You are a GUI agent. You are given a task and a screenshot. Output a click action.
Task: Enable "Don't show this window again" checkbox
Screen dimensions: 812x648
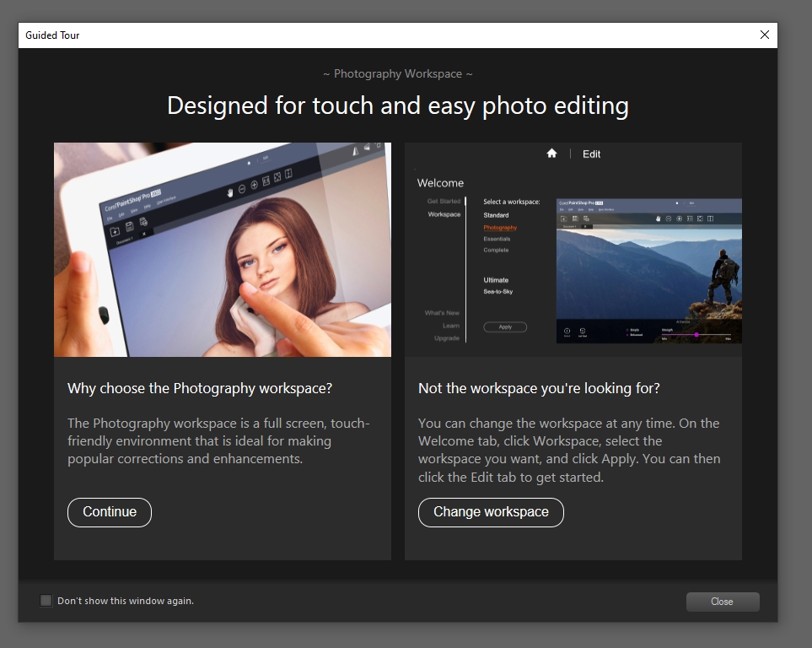click(46, 601)
